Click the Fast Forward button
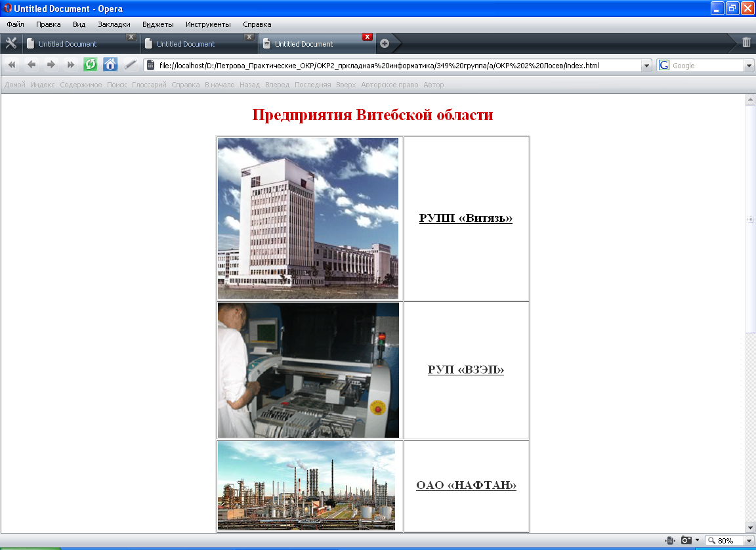 tap(70, 64)
